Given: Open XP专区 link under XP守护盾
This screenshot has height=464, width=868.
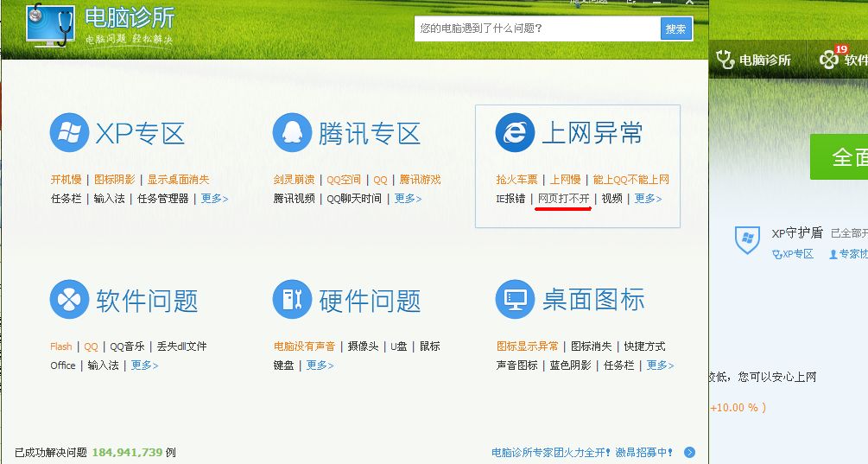Looking at the screenshot, I should (793, 254).
